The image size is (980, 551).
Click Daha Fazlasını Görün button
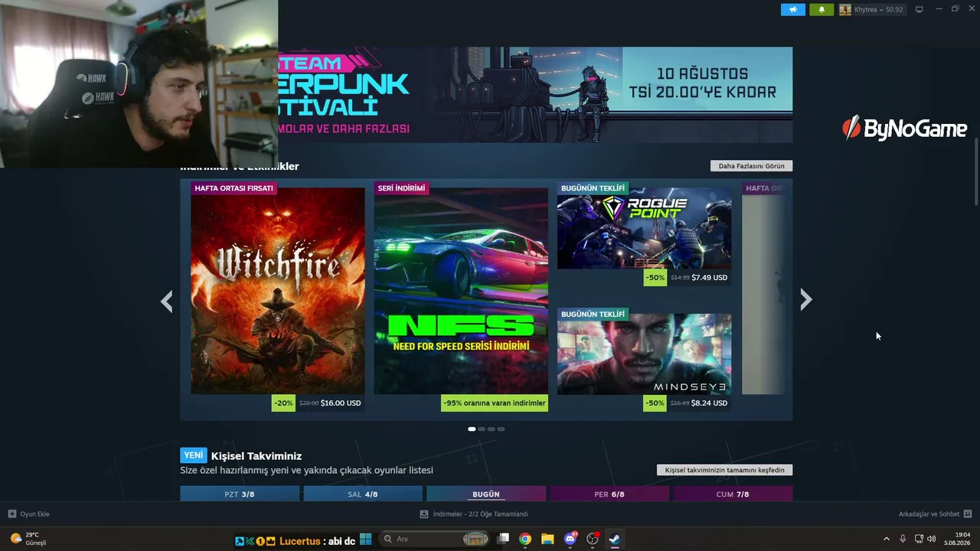tap(751, 166)
